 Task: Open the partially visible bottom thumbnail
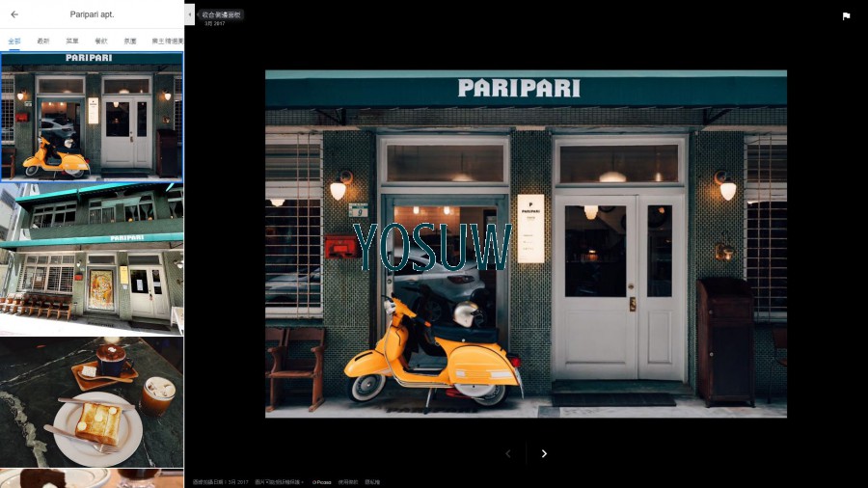92,478
